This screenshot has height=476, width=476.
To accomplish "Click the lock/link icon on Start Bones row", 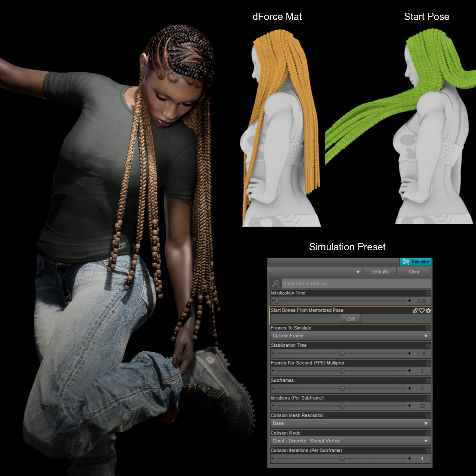I will [x=415, y=311].
